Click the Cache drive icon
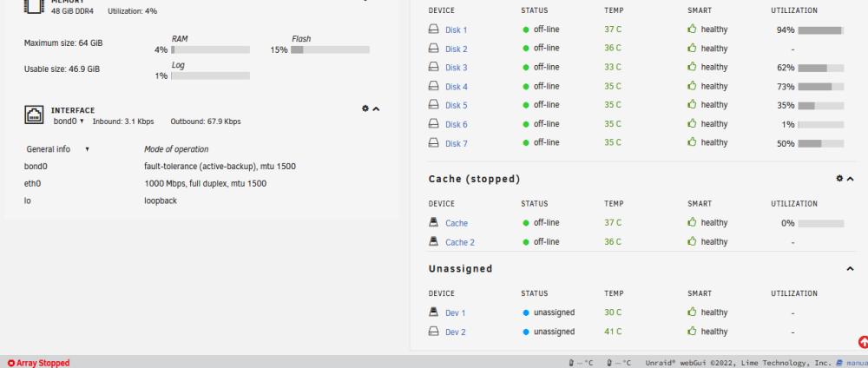This screenshot has width=868, height=368. (x=434, y=222)
